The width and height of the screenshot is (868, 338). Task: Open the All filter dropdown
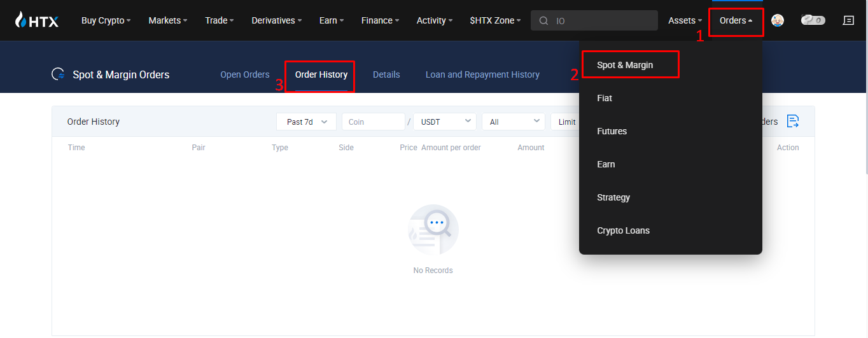pos(513,122)
